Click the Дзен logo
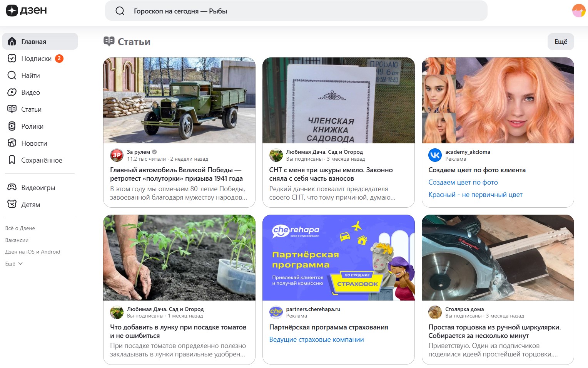This screenshot has width=588, height=368. [x=25, y=10]
